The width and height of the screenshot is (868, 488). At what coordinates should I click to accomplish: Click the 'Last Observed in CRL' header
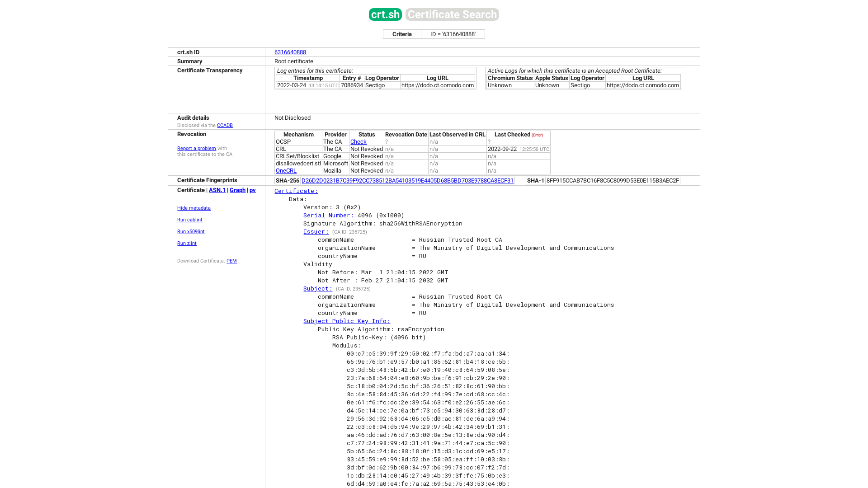[458, 135]
